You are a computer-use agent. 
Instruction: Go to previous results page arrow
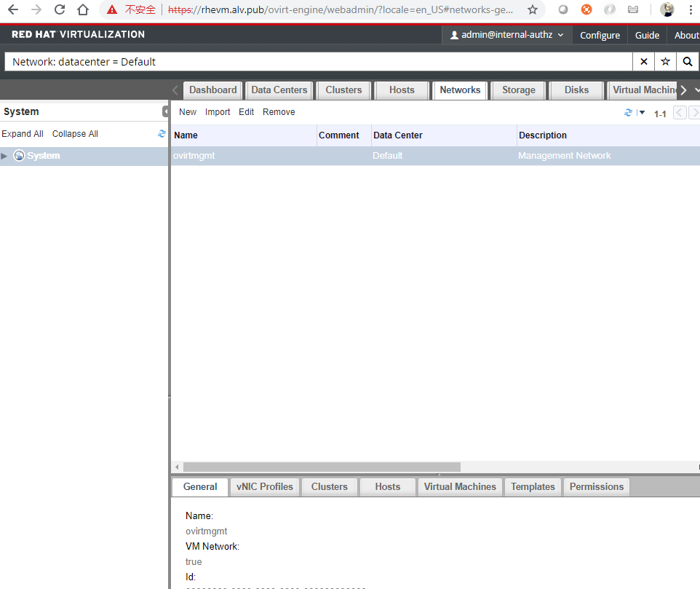680,113
